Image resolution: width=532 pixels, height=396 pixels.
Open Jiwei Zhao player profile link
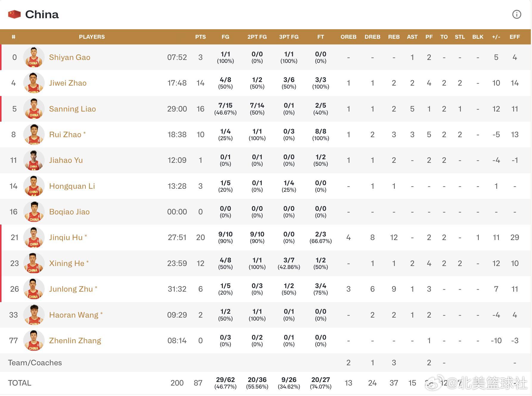tap(68, 83)
